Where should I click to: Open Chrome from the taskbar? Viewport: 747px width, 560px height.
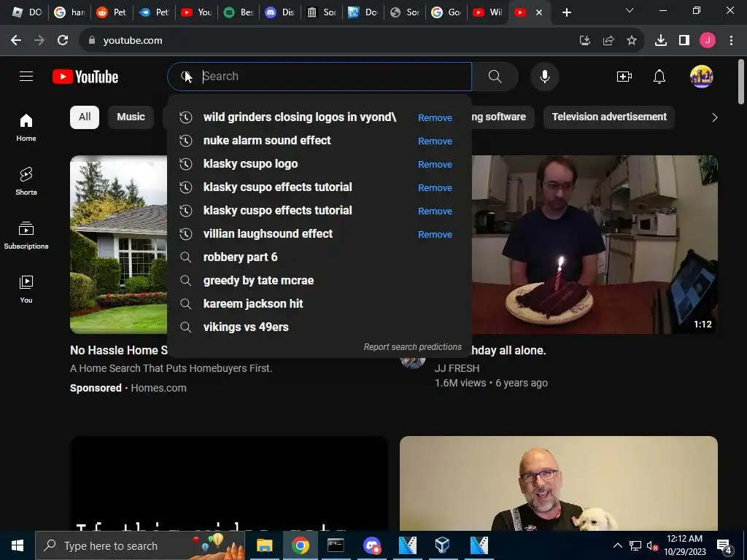point(300,545)
